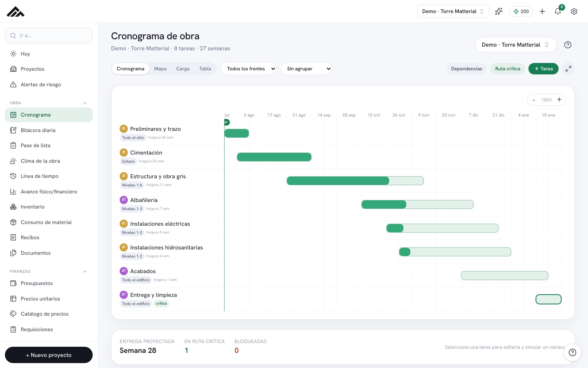Open Inventario boxes icon
The height and width of the screenshot is (368, 588).
13,207
